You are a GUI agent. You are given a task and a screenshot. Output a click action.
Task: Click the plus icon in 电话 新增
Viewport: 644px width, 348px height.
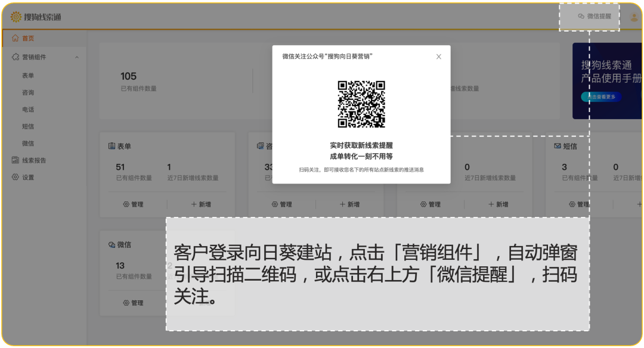tap(491, 204)
